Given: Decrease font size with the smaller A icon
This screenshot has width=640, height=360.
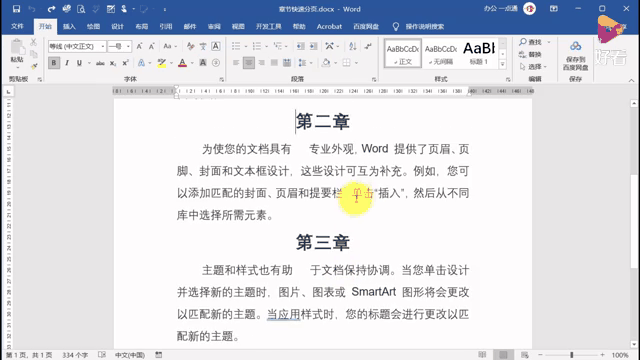Looking at the screenshot, I should 151,46.
